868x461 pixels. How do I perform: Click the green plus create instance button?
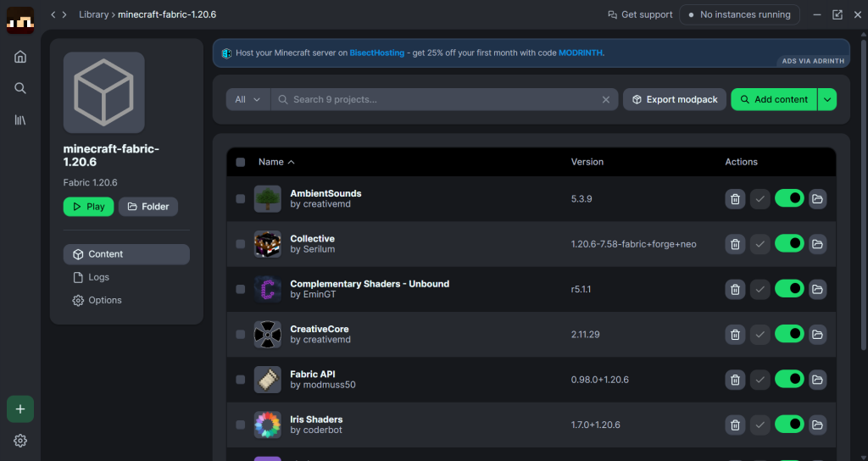point(20,409)
